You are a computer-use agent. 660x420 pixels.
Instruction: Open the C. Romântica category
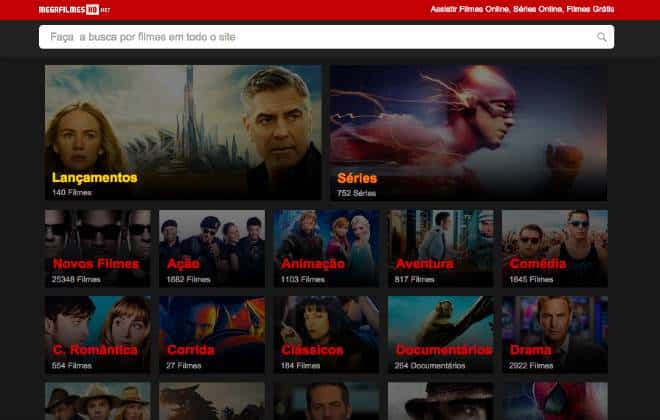(x=97, y=335)
